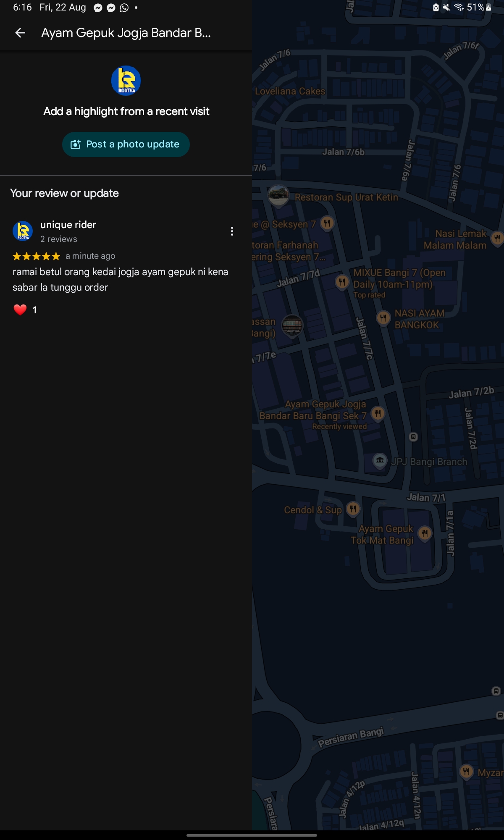Open Restoran Sup Urat Ketin photo marker
This screenshot has width=504, height=840.
(278, 195)
